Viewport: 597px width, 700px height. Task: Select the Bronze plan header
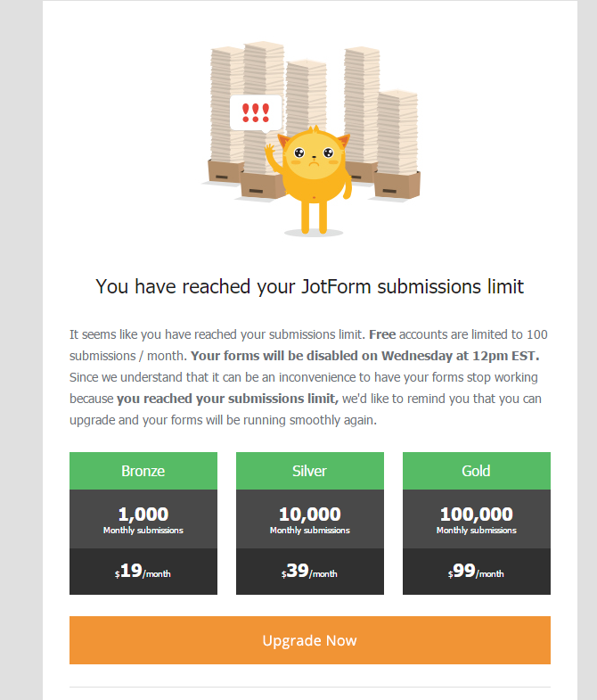(x=143, y=471)
